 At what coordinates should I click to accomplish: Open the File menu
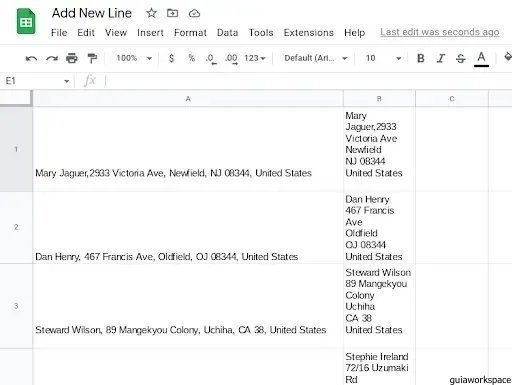tap(59, 33)
